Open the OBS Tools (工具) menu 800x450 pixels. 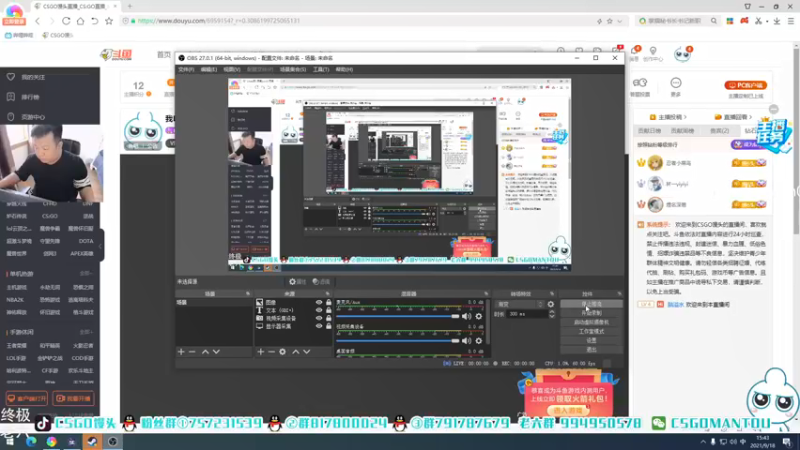tap(320, 69)
